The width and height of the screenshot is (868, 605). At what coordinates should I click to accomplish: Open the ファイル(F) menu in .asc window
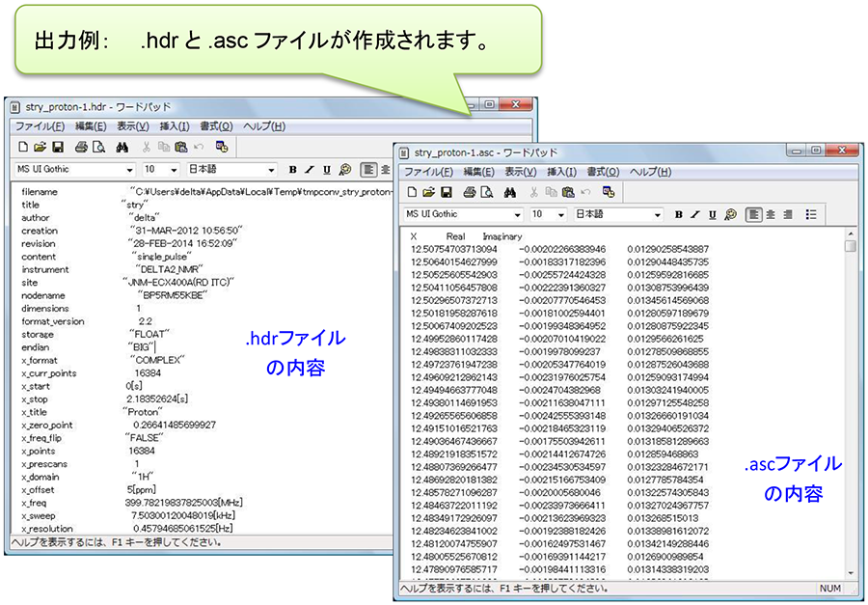428,172
